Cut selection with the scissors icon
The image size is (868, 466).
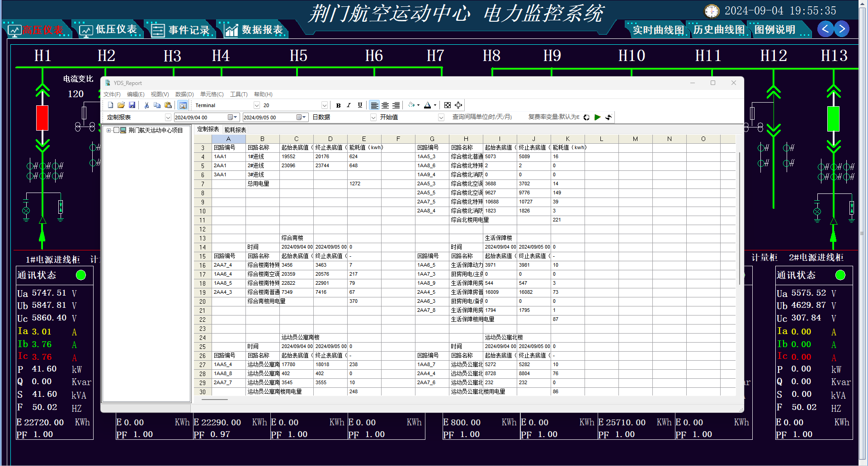click(146, 105)
